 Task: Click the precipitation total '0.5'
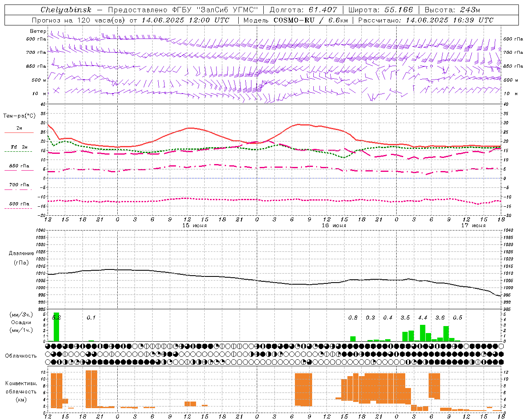[457, 317]
